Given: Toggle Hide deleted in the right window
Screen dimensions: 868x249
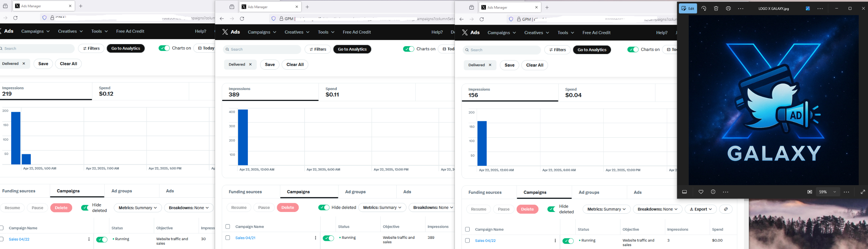Looking at the screenshot, I should coord(551,209).
